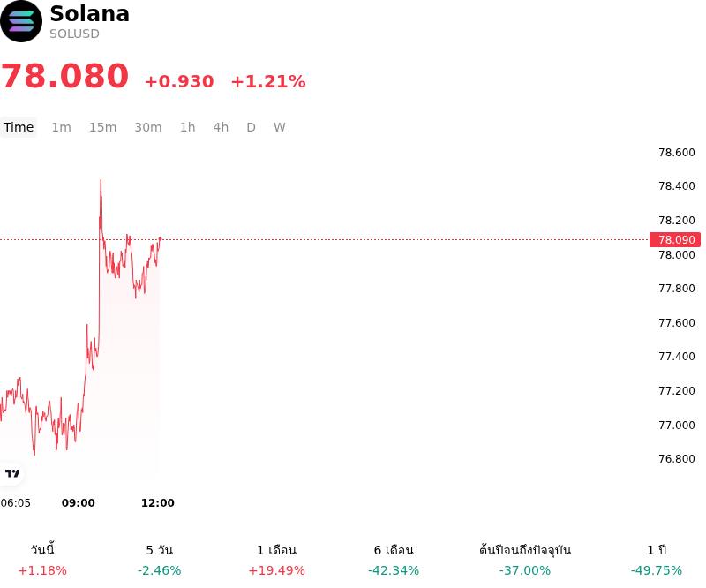Switch to the 15m interval

(x=102, y=127)
